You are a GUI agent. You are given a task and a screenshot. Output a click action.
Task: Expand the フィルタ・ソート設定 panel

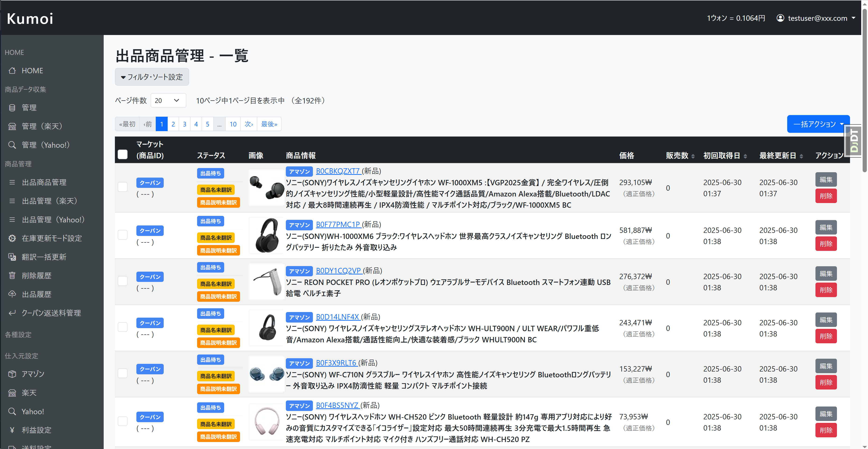coord(152,77)
